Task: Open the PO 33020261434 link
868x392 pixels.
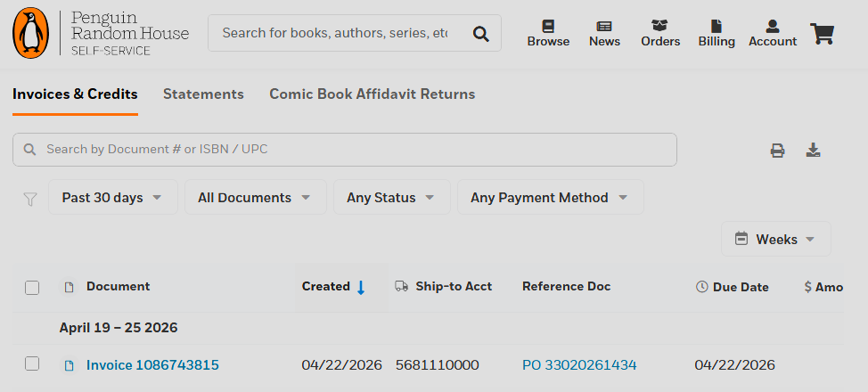Action: pos(579,365)
